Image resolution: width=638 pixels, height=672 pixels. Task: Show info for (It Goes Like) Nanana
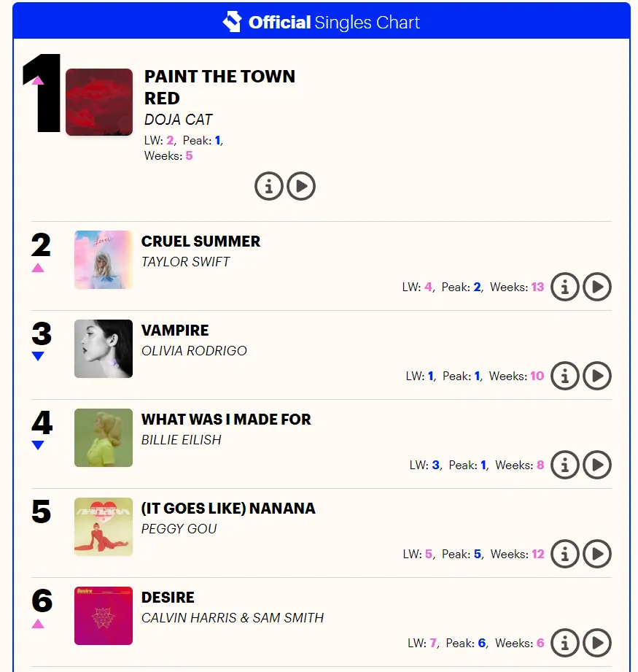pos(565,554)
